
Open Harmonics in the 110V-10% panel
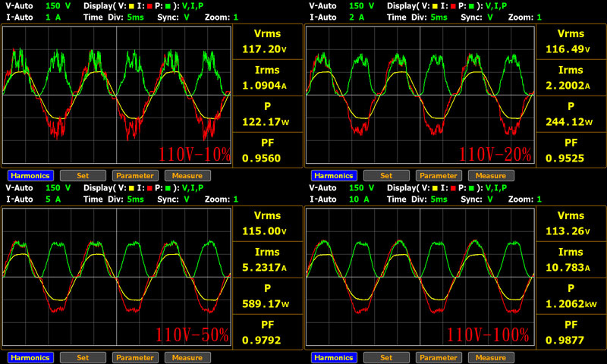(30, 176)
